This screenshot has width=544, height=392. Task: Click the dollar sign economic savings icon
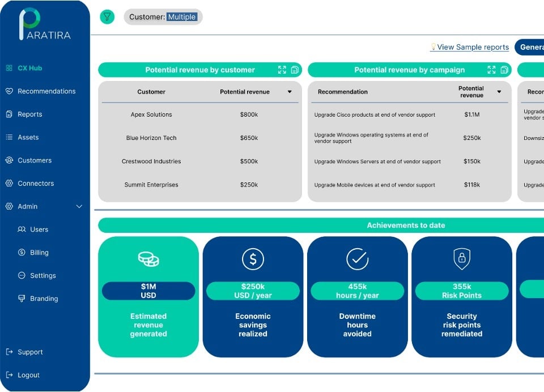pyautogui.click(x=253, y=259)
